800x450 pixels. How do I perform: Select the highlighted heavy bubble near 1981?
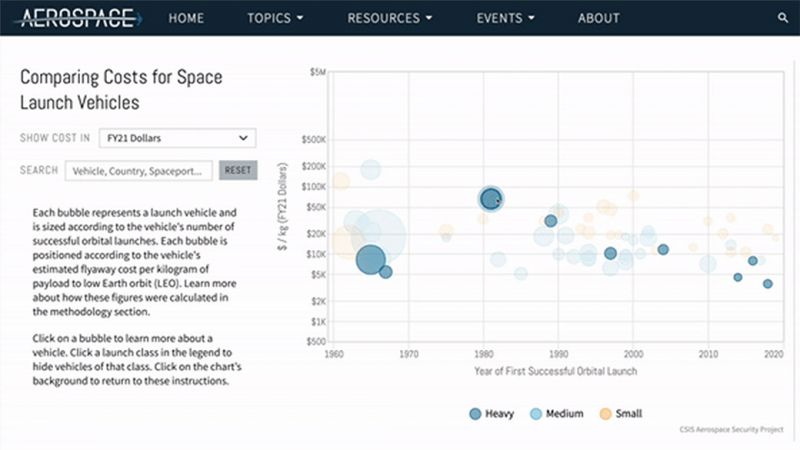click(490, 199)
